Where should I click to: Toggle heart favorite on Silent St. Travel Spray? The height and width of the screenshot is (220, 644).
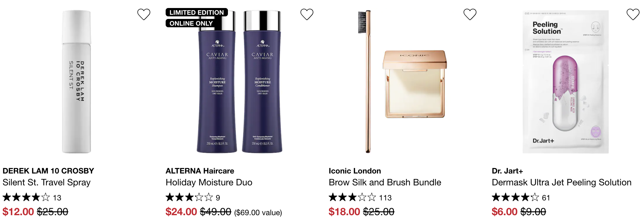point(144,14)
